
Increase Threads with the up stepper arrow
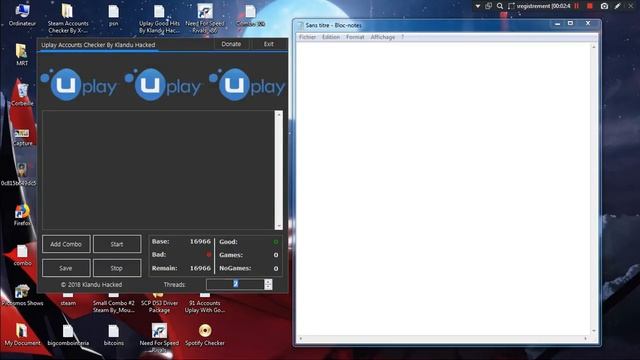[268, 282]
